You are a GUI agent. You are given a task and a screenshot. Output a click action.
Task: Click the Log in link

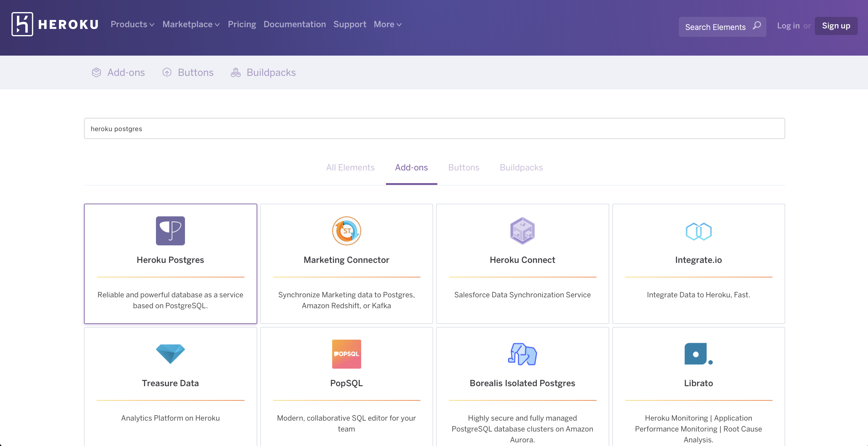pos(788,26)
